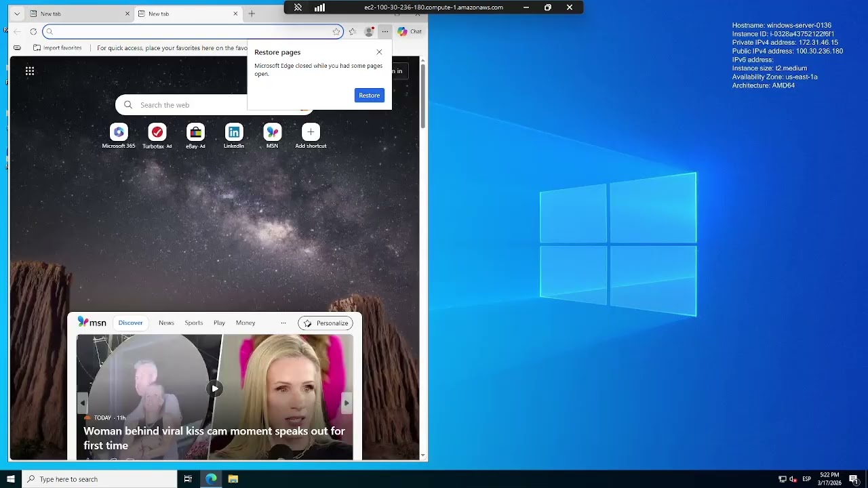This screenshot has height=488, width=868.
Task: Click the back arrow in Edge
Action: [18, 31]
